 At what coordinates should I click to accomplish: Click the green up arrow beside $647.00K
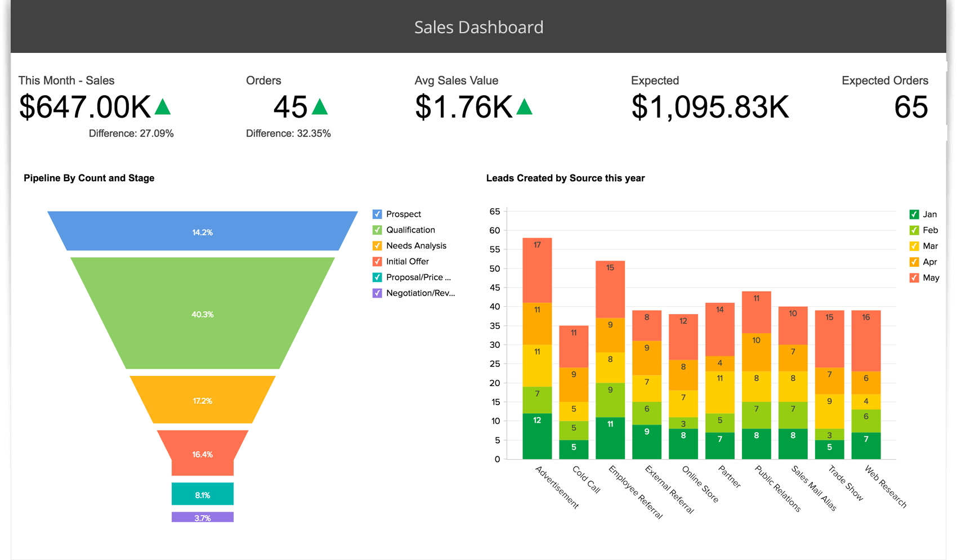163,106
